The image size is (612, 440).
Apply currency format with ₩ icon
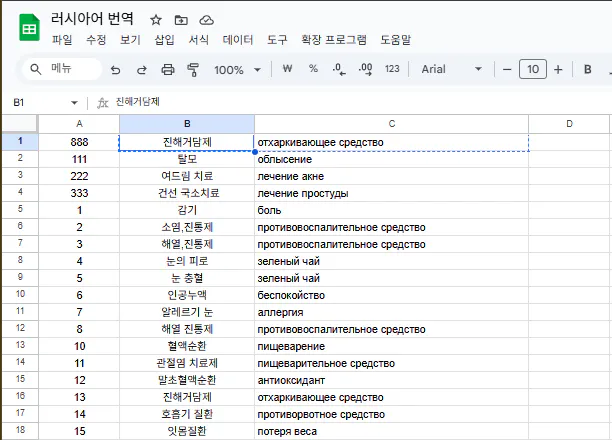[x=287, y=69]
